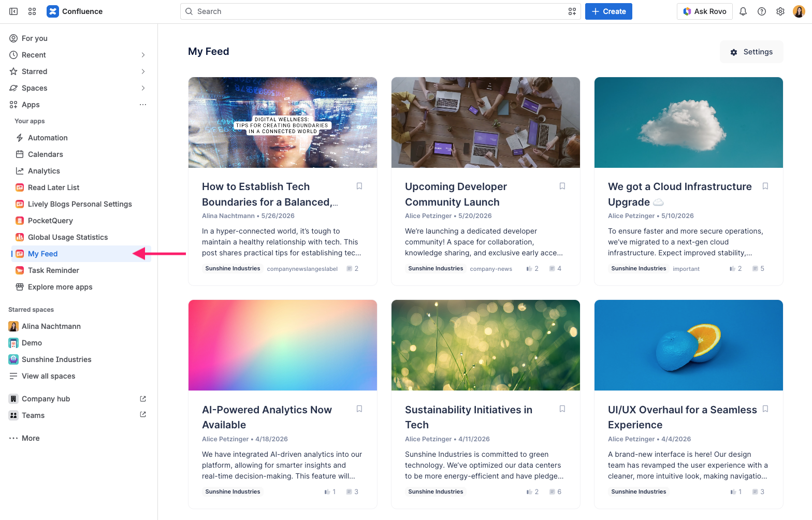Bookmark the Cloud Infrastructure Upgrade post

coord(765,186)
